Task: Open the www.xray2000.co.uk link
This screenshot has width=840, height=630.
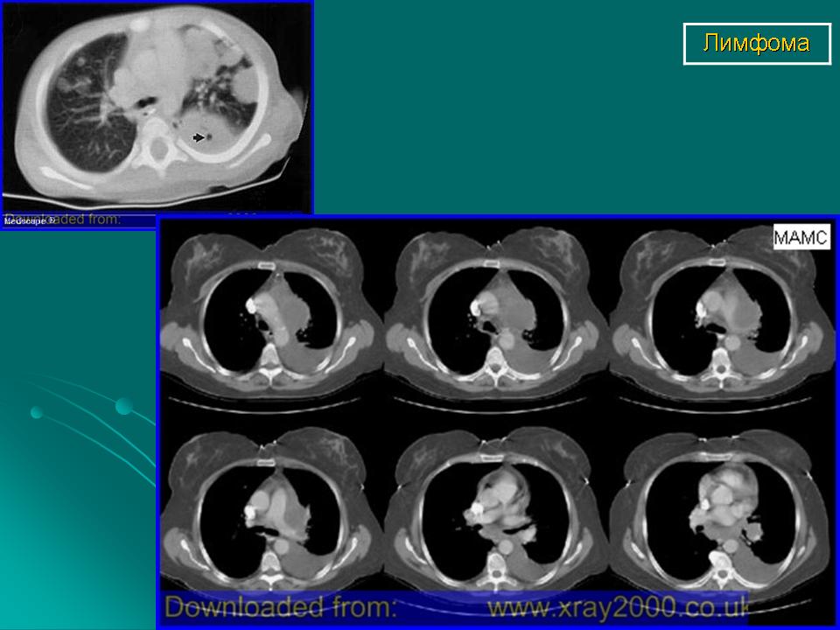Action: 618,605
